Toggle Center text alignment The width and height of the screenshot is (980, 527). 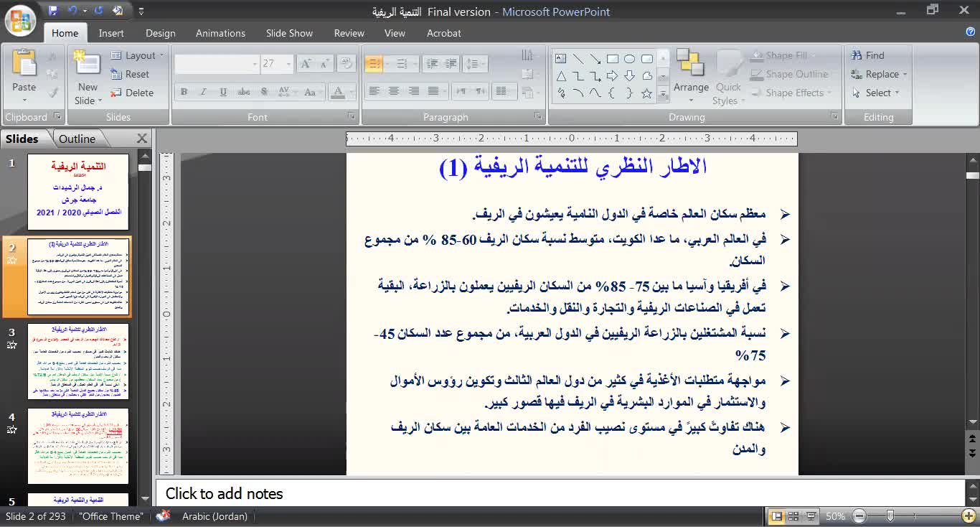coord(393,91)
